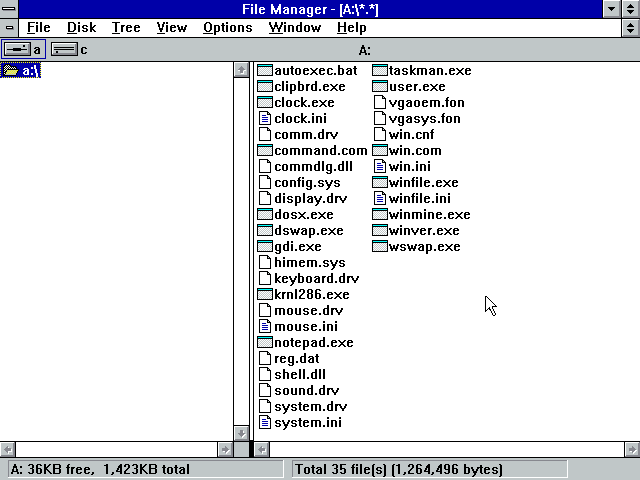Click file pane scroll right arrow
The image size is (640, 480).
coord(632,450)
